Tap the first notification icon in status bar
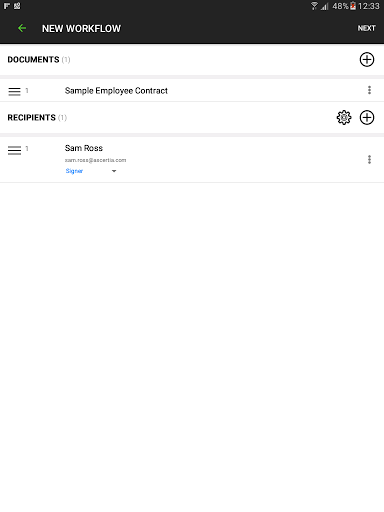The height and width of the screenshot is (512, 384). pos(7,6)
